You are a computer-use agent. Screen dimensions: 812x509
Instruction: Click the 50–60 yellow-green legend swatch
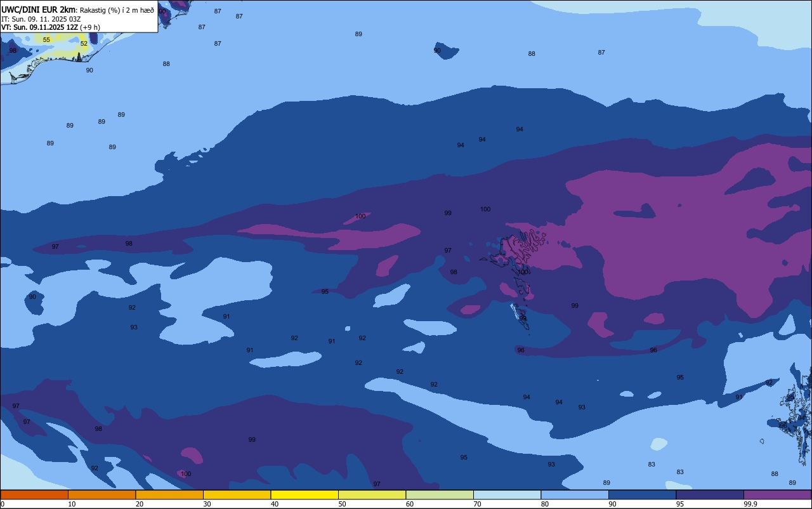(372, 494)
